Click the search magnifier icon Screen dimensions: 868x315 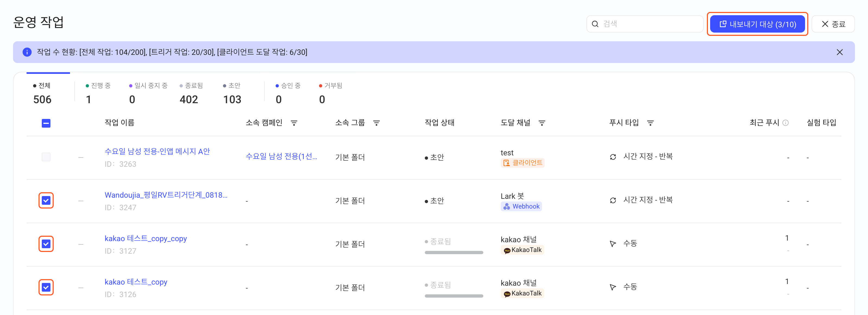coord(595,24)
